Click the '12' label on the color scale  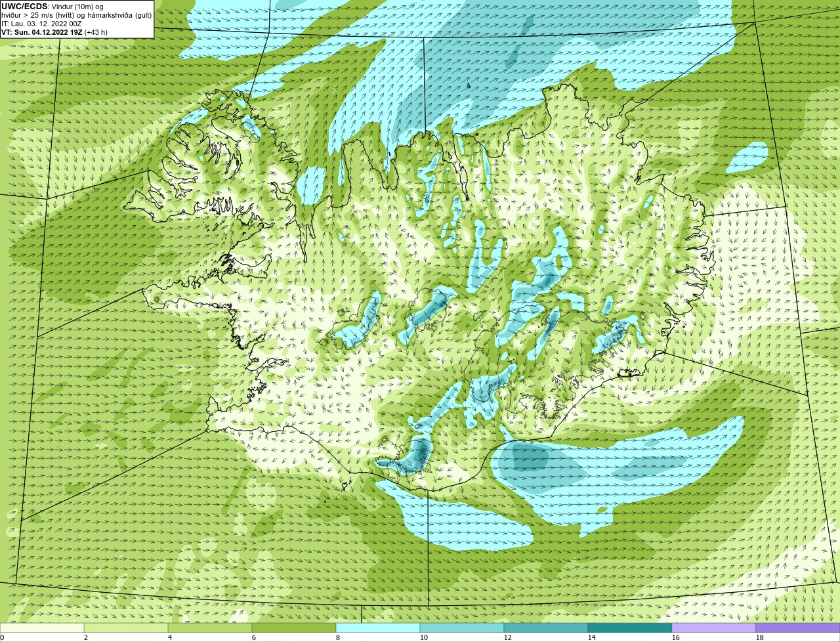tap(508, 637)
